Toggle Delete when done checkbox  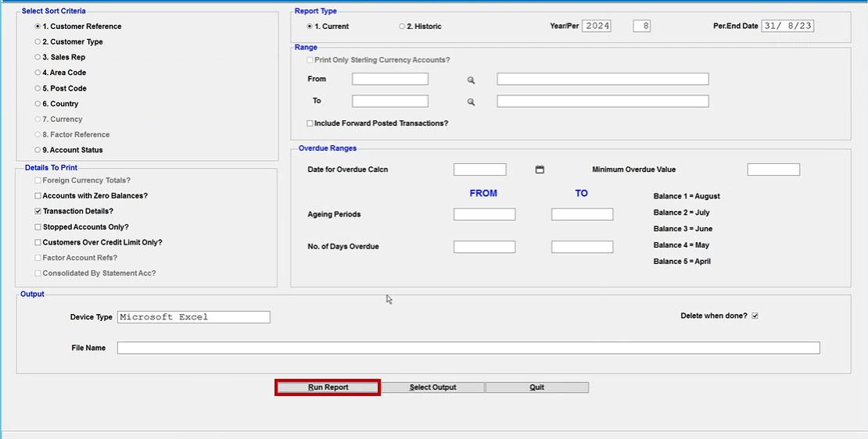pos(755,316)
